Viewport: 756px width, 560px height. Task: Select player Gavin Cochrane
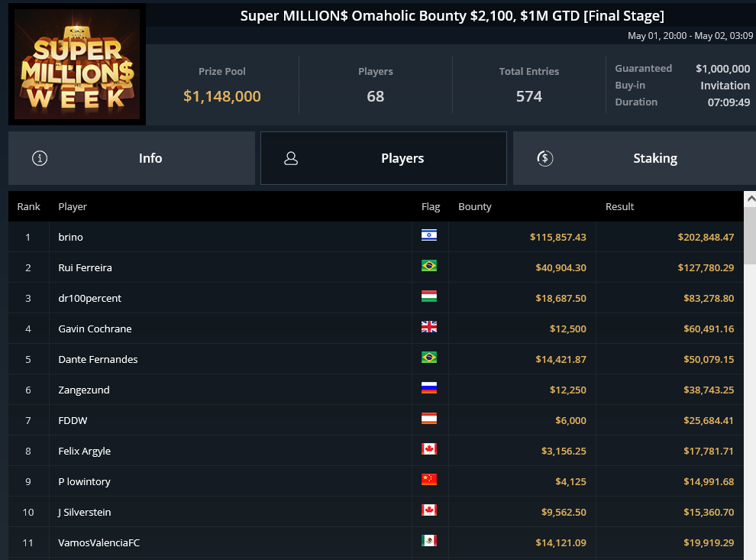click(x=95, y=329)
